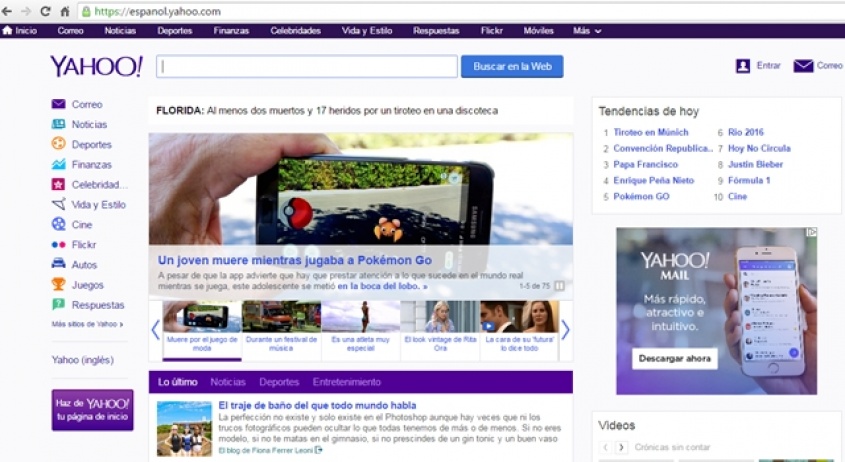Image resolution: width=845 pixels, height=462 pixels.
Task: Open Flickr in the top navigation bar
Action: 491,31
